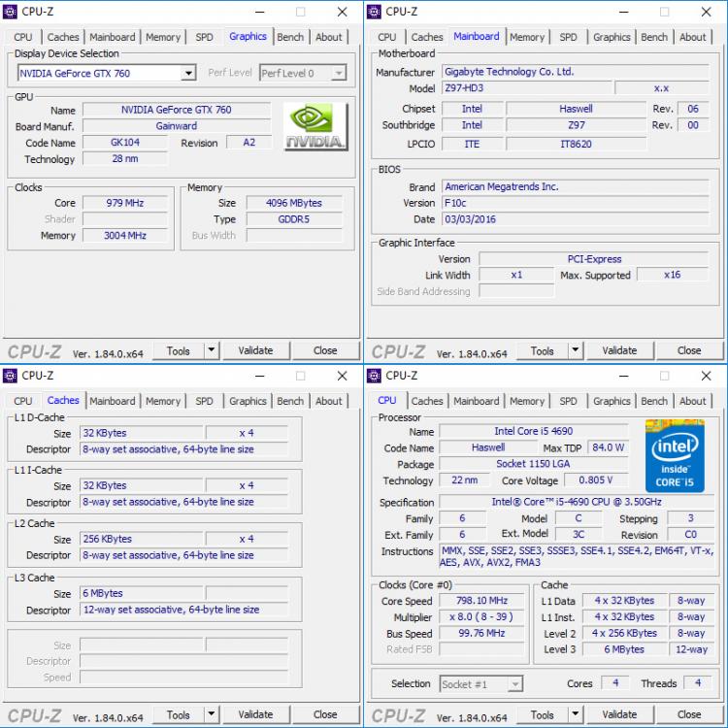The width and height of the screenshot is (728, 728).
Task: Click motherboard model Z97-HD3
Action: point(527,87)
